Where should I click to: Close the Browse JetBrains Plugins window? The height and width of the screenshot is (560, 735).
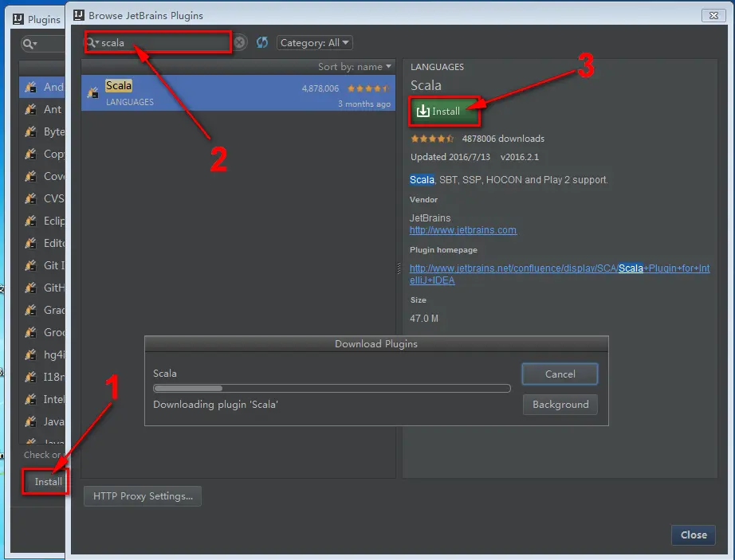(713, 15)
